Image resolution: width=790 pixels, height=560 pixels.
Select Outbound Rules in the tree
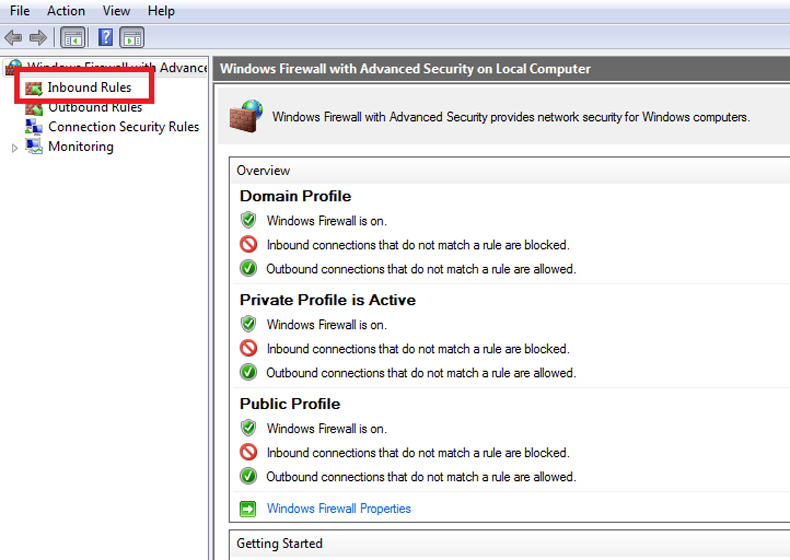click(95, 108)
